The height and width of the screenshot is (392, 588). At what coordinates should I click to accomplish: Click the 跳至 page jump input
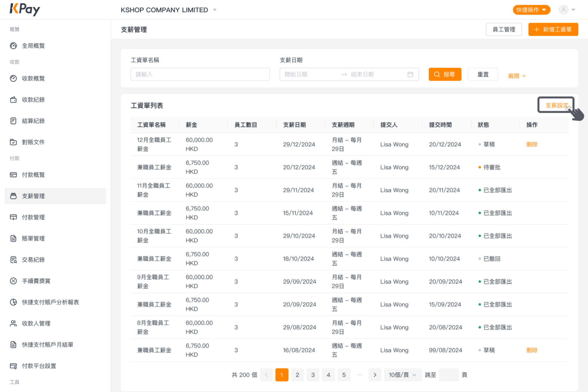pos(449,375)
